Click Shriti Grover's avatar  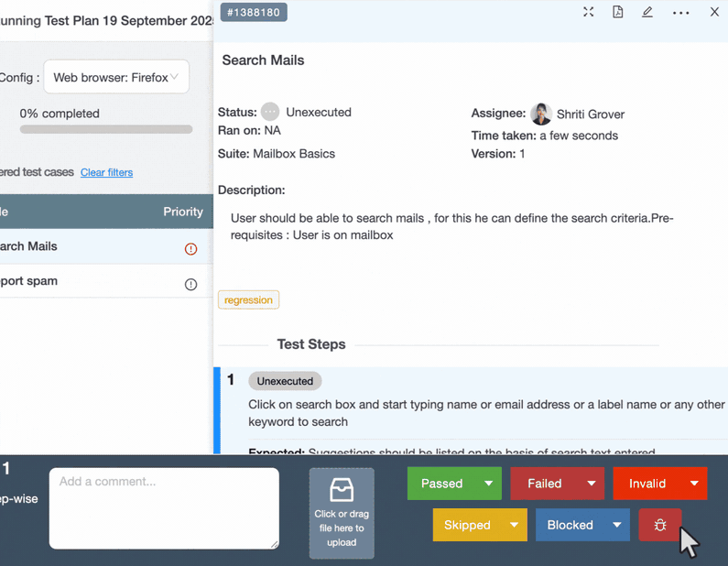point(541,114)
